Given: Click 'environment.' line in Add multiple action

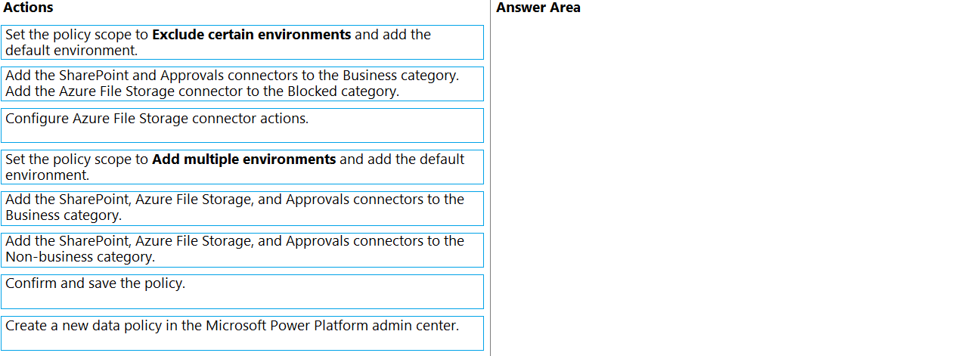Looking at the screenshot, I should [x=47, y=175].
